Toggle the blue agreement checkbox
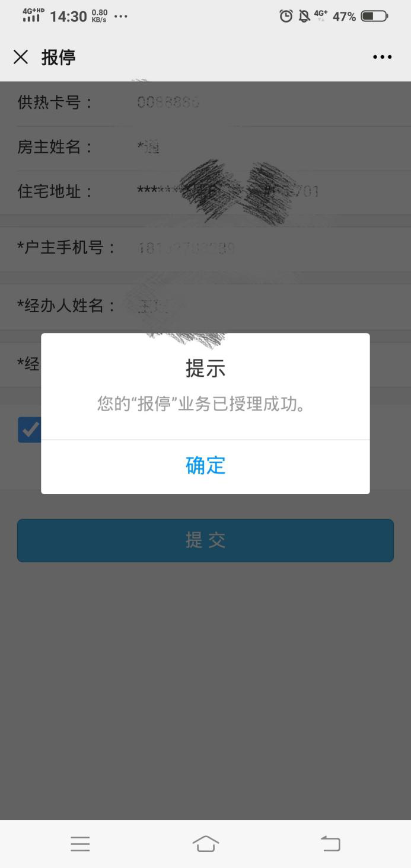Viewport: 411px width, 868px height. [29, 430]
